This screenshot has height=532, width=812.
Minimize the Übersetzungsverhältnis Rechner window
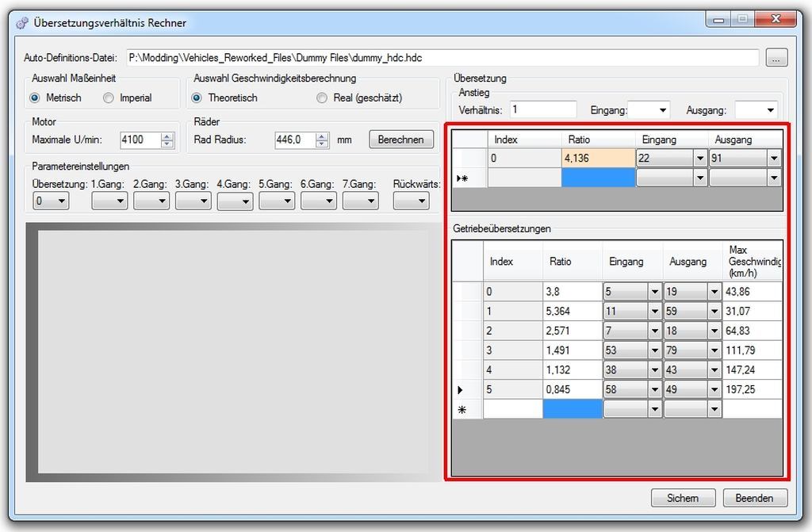(x=718, y=19)
